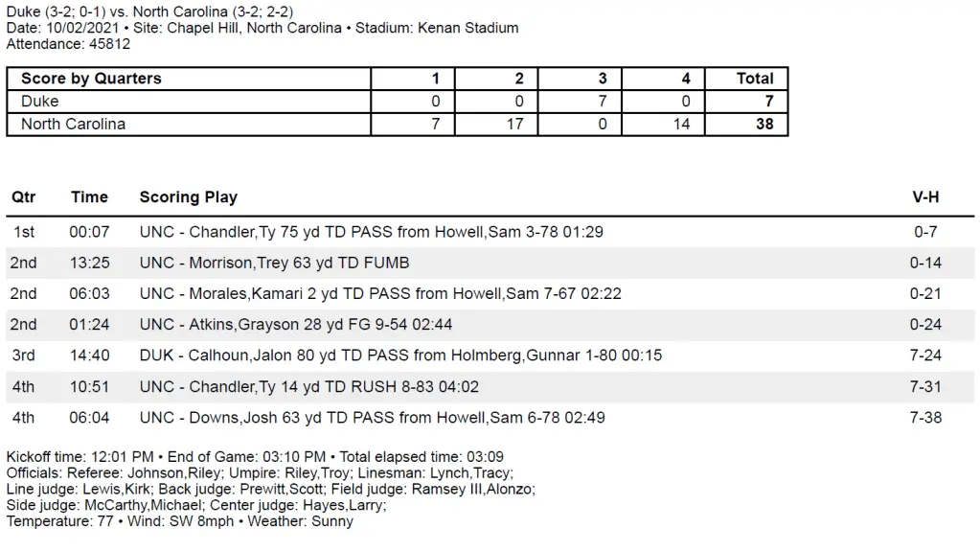Select the Calhoun 80 yd TD pass play

400,356
